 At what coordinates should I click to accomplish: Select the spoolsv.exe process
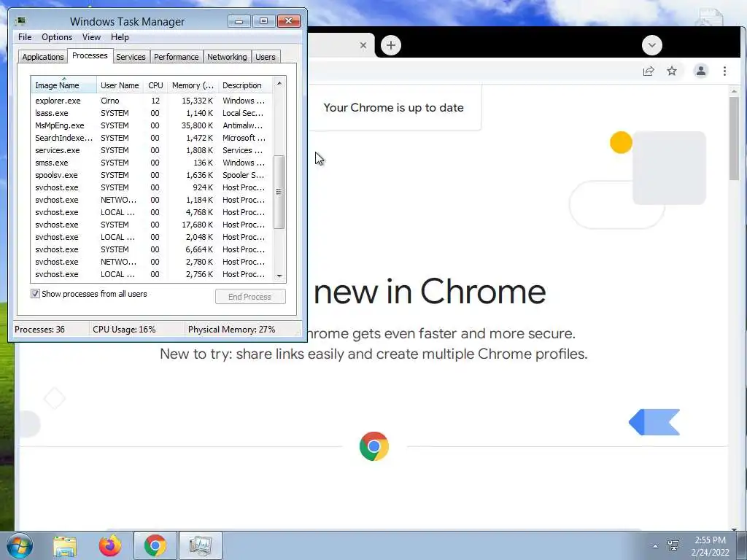click(x=152, y=175)
